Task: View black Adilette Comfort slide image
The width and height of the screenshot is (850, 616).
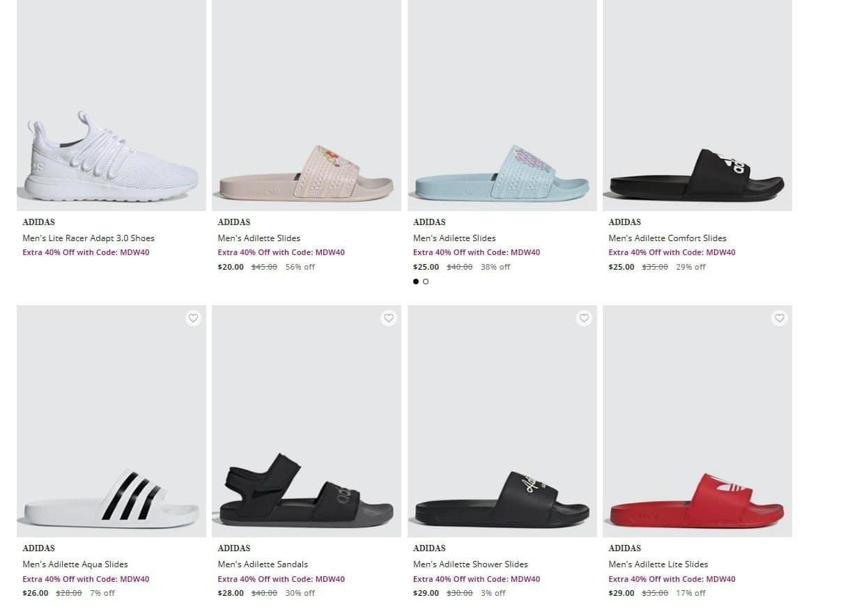Action: point(697,105)
